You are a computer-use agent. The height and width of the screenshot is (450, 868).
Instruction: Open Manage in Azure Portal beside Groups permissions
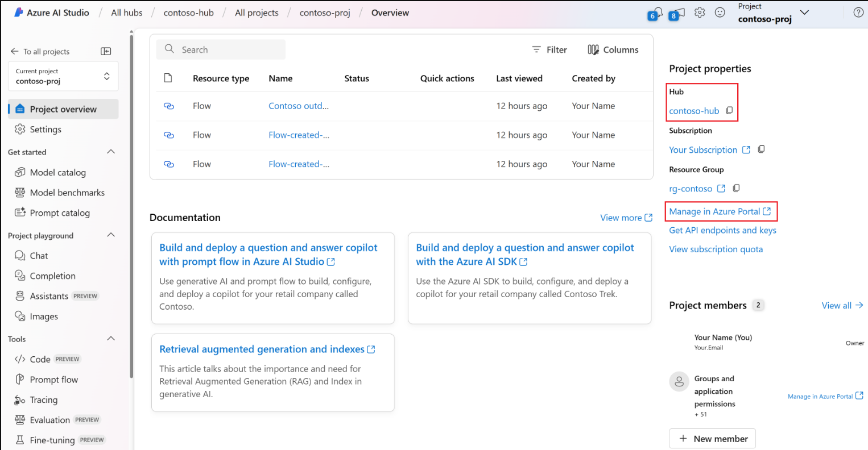pos(825,396)
